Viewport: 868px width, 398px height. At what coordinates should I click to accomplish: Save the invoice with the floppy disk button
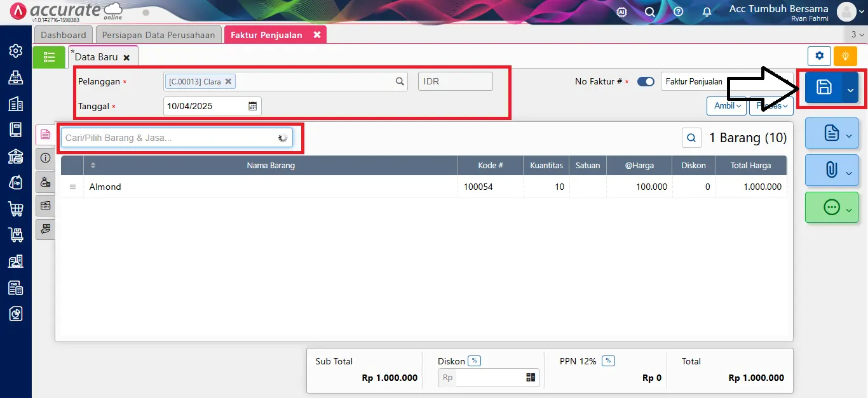coord(824,87)
